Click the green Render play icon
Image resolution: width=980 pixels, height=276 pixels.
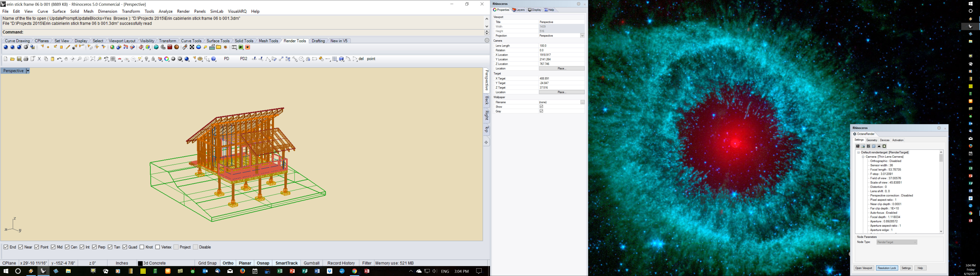pos(241,47)
